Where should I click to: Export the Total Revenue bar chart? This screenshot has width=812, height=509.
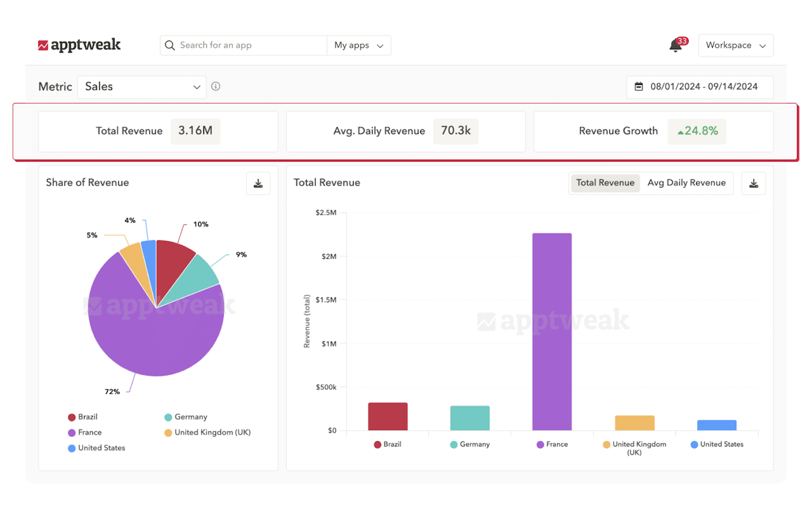click(x=754, y=183)
